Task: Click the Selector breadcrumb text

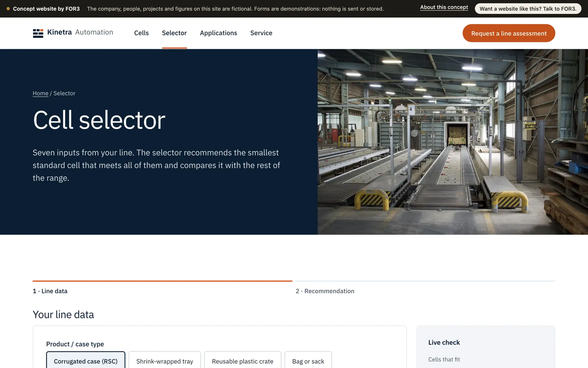Action: coord(64,93)
